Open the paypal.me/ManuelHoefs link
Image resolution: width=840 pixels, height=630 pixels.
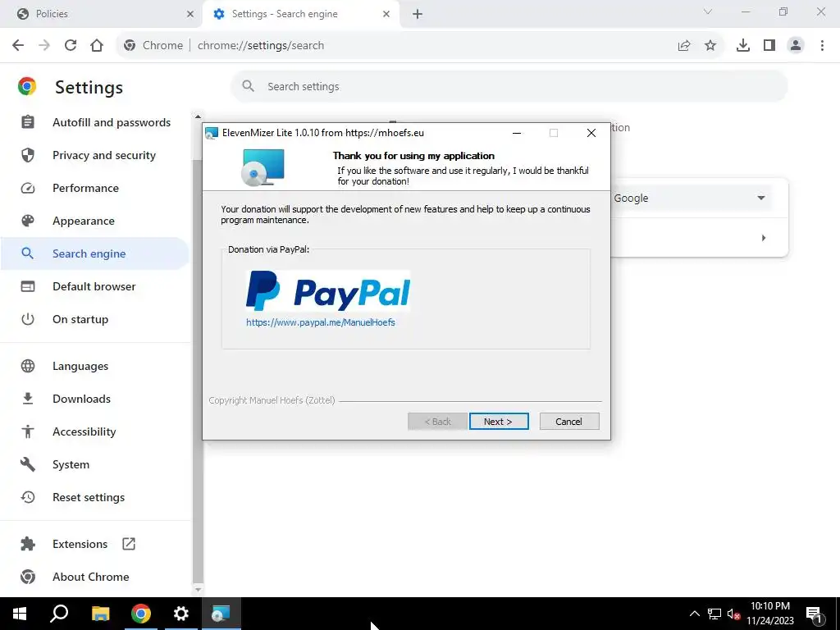(321, 322)
